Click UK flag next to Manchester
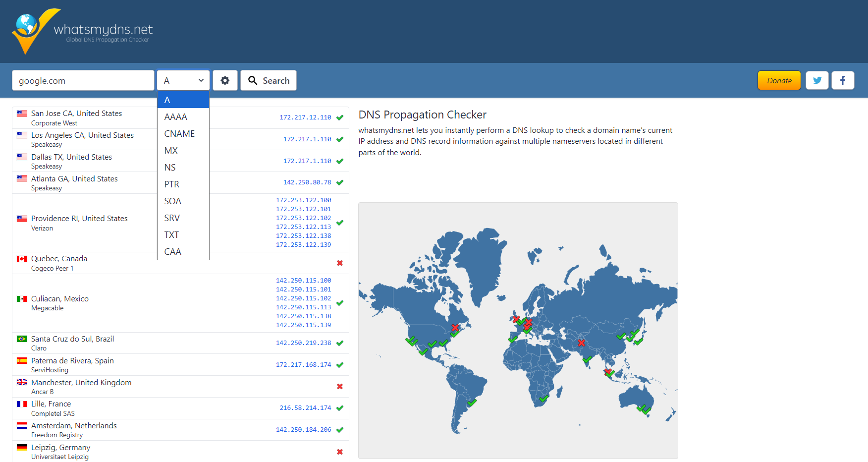Image resolution: width=868 pixels, height=462 pixels. tap(22, 382)
